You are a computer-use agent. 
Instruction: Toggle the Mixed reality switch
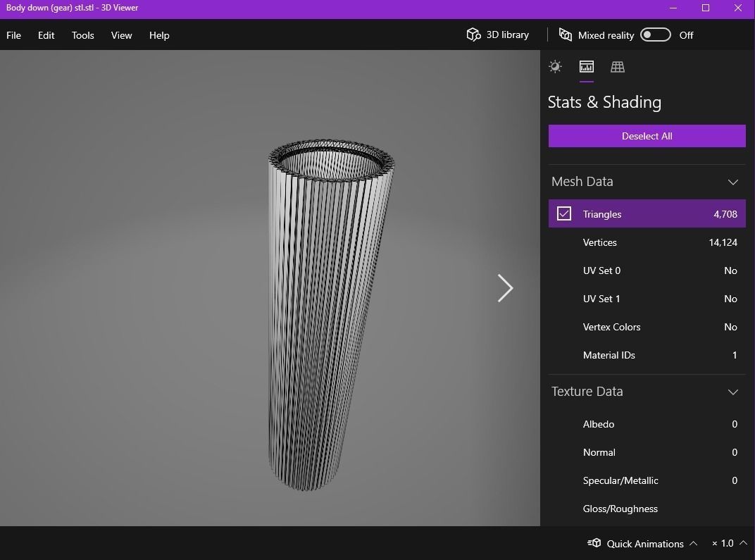point(655,35)
